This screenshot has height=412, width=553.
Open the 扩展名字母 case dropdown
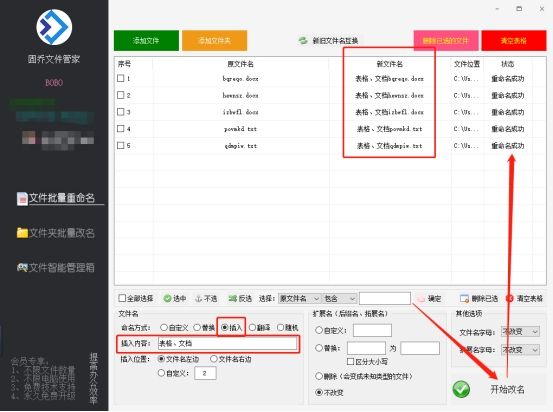point(520,350)
